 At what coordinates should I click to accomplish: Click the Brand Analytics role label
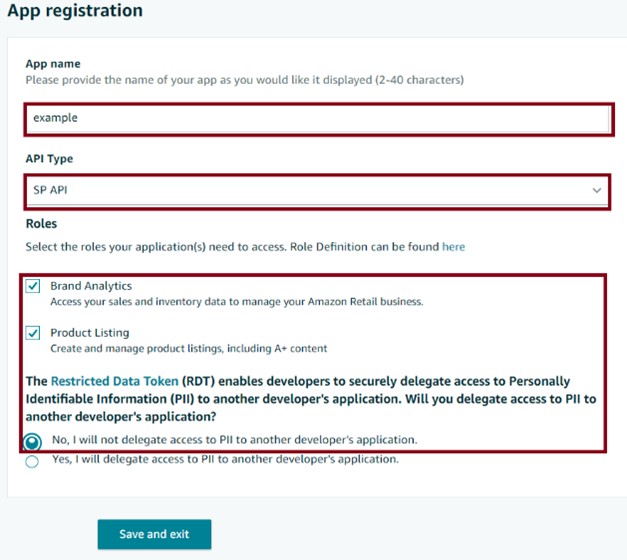point(91,286)
